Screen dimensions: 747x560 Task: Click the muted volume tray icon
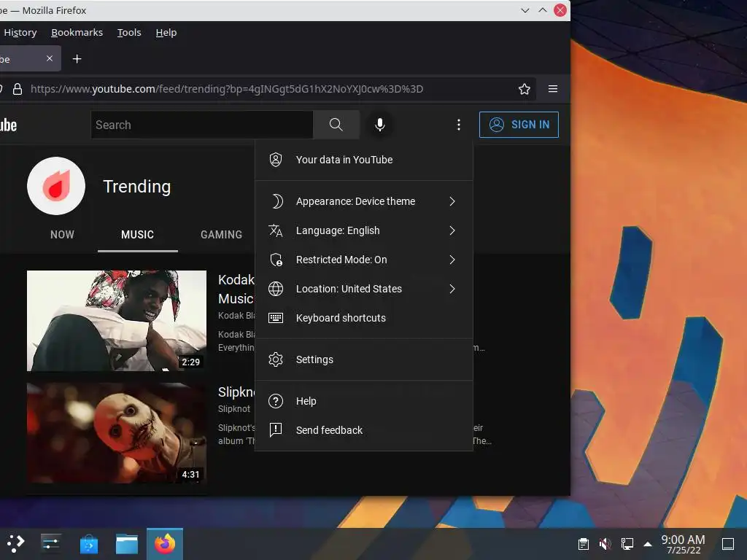point(605,544)
